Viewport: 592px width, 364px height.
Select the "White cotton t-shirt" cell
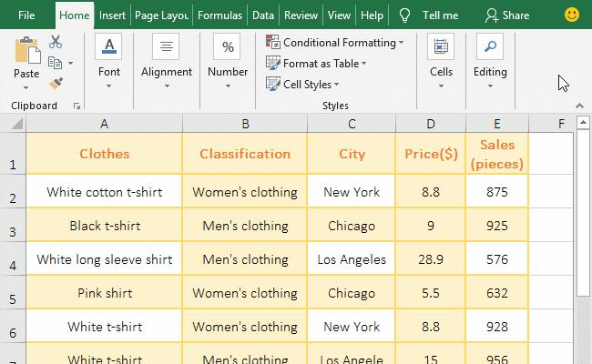point(104,192)
